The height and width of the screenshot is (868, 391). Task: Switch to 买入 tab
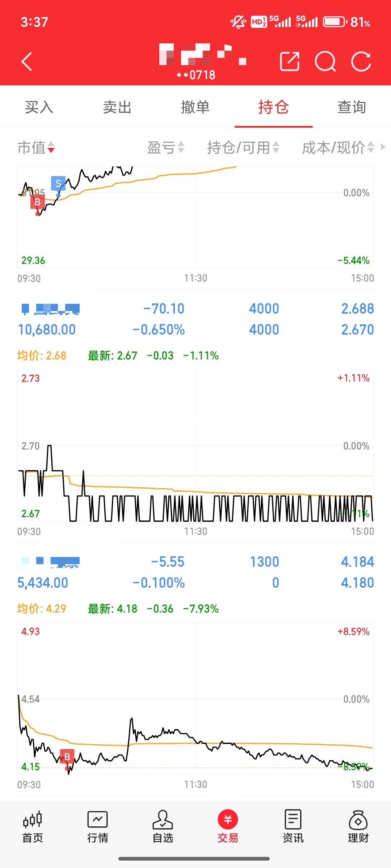[39, 107]
